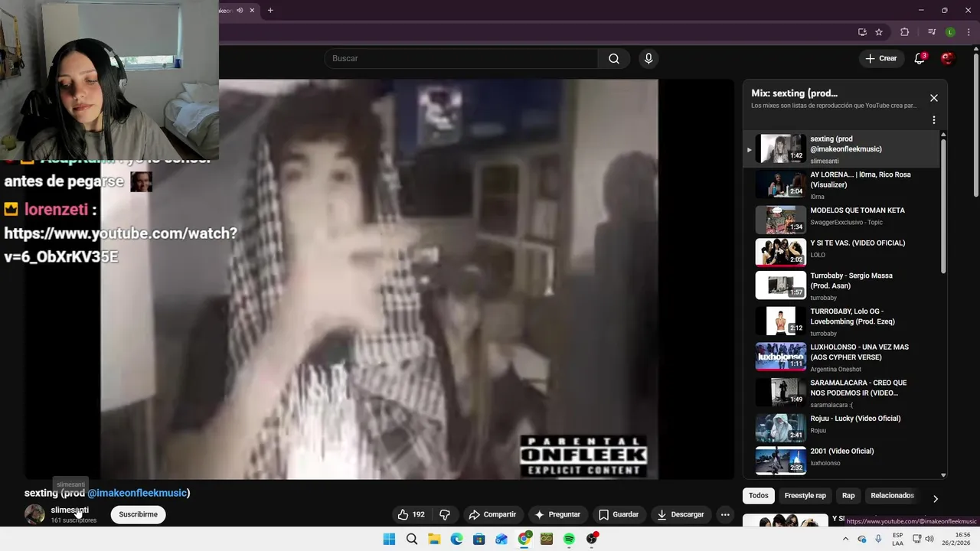Show hidden system tray icons
980x551 pixels.
click(x=848, y=539)
